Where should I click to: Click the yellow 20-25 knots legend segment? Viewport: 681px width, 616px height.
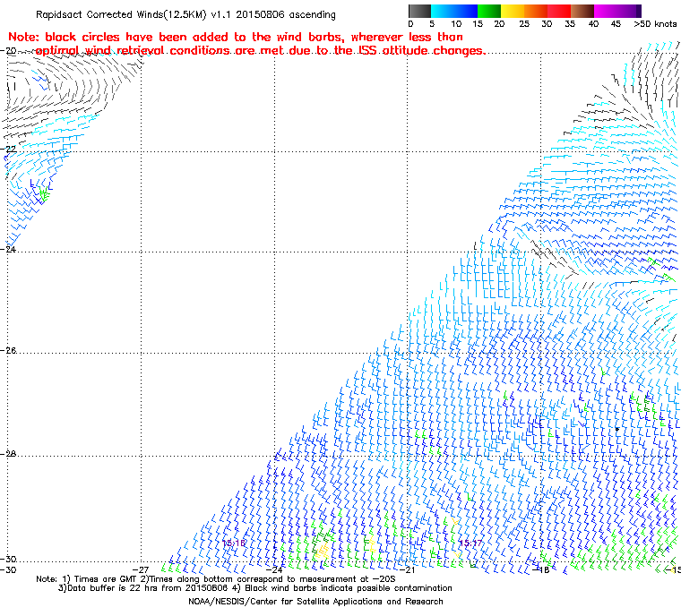point(513,11)
